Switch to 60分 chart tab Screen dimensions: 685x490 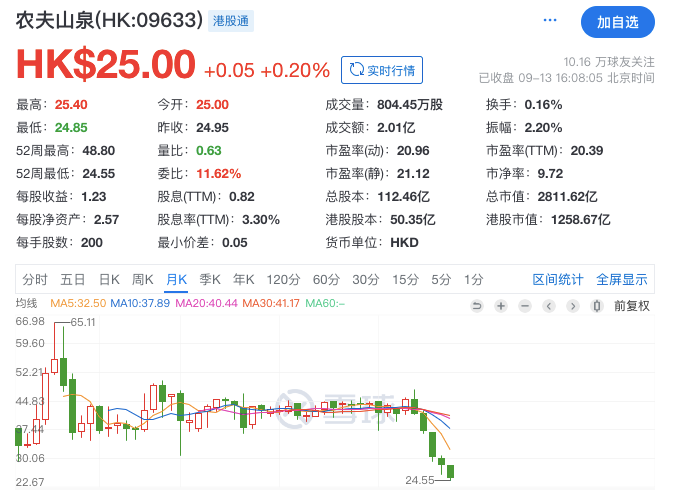point(326,279)
